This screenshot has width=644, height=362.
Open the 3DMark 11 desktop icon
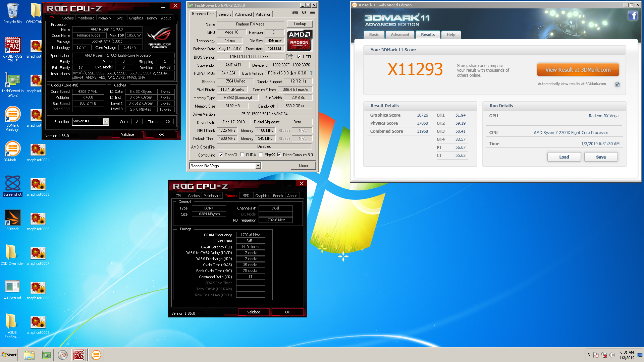[12, 152]
